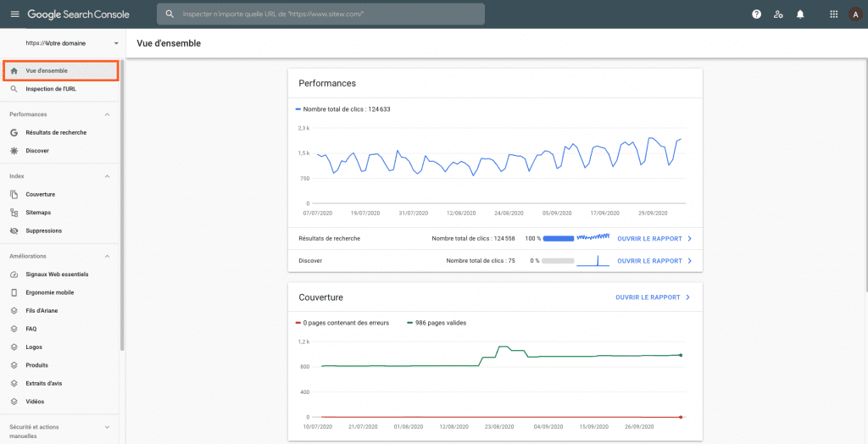This screenshot has height=444, width=868.
Task: Go to Signaux Web essentiels
Action: point(57,275)
